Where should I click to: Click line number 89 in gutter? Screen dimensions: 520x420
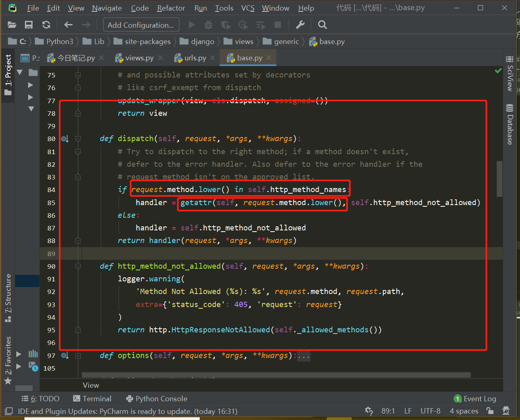click(51, 254)
